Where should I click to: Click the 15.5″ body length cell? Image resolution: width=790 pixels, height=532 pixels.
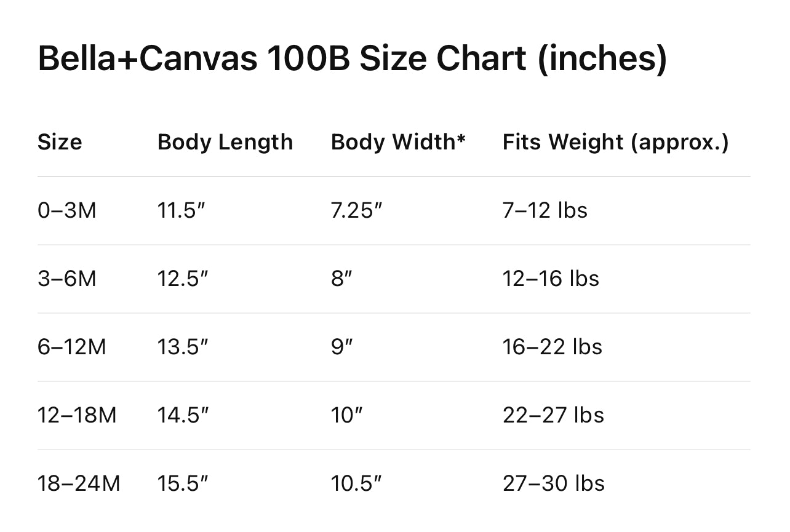(x=183, y=484)
